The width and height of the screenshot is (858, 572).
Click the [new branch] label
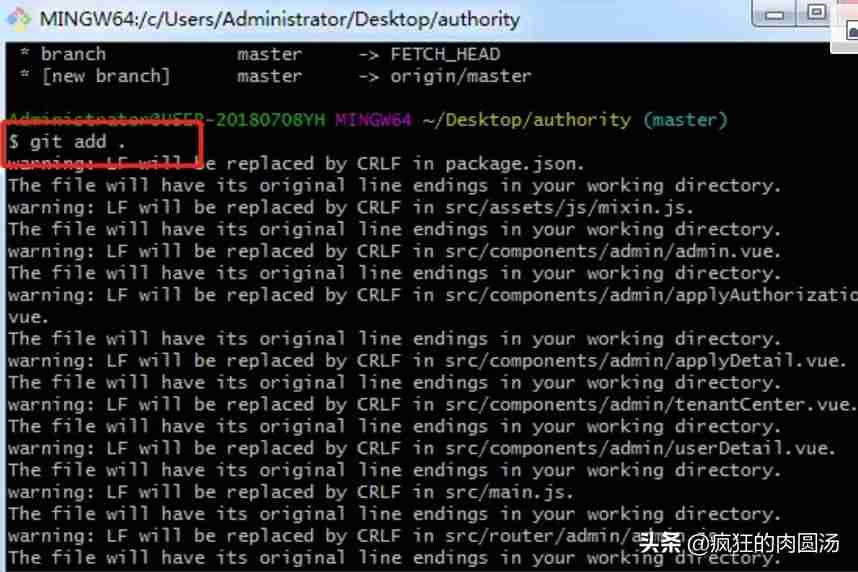(x=106, y=76)
